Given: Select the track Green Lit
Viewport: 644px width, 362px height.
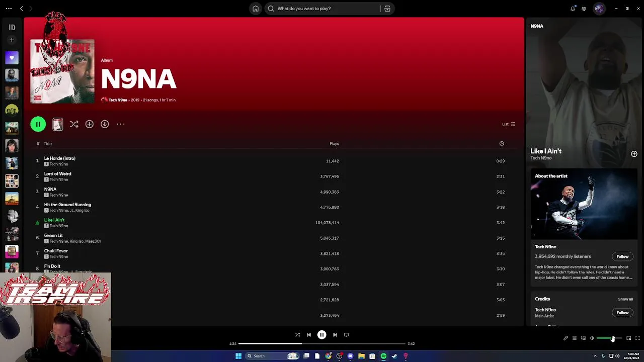Looking at the screenshot, I should coord(53,235).
